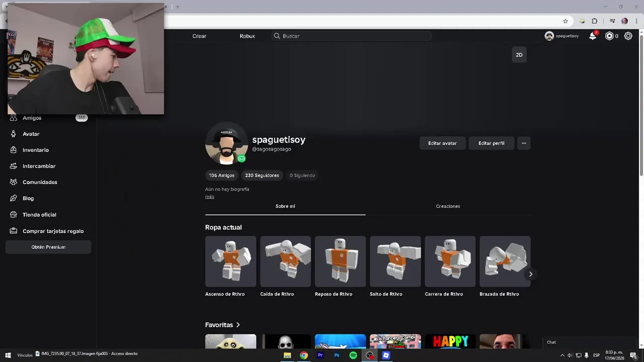This screenshot has height=362, width=644.
Task: Show hidden system tray icons
Action: (562, 355)
